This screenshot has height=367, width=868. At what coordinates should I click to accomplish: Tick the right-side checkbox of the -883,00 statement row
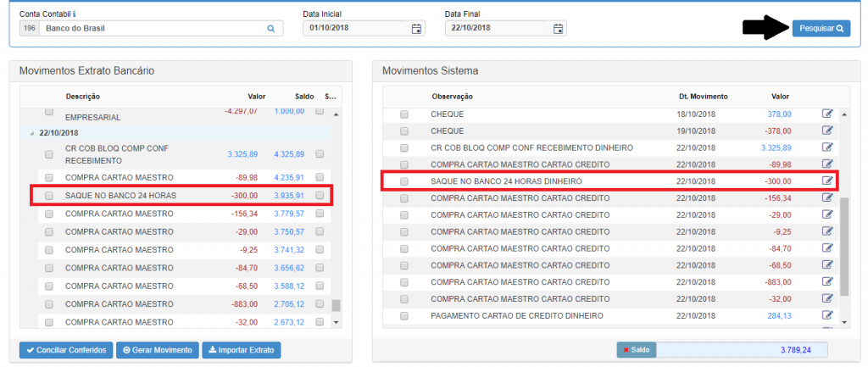(x=320, y=304)
